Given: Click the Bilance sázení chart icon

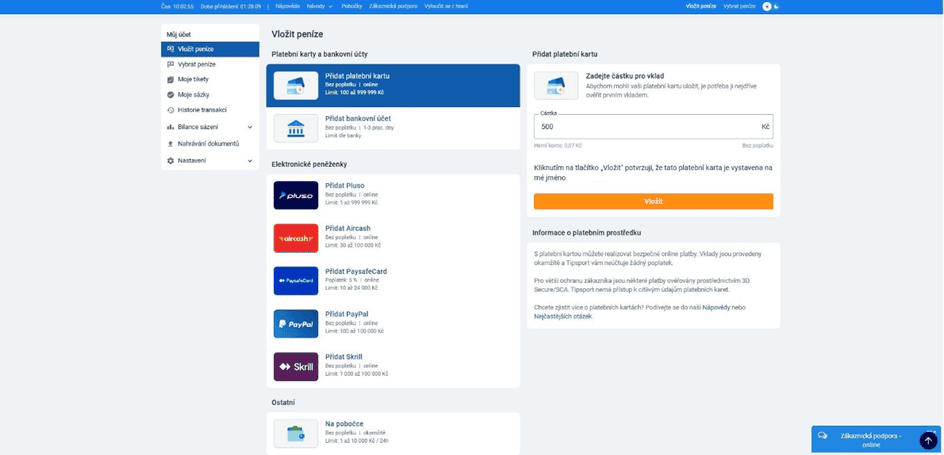Looking at the screenshot, I should click(x=170, y=127).
